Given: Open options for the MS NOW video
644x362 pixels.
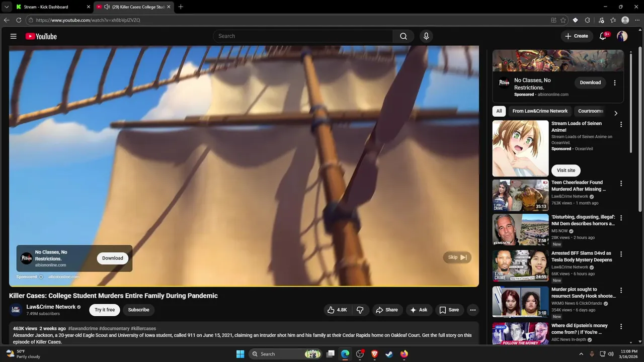Looking at the screenshot, I should [x=621, y=218].
